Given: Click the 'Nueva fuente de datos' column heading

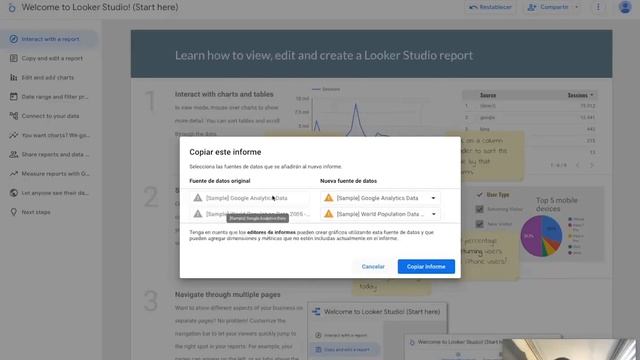Looking at the screenshot, I should click(349, 181).
